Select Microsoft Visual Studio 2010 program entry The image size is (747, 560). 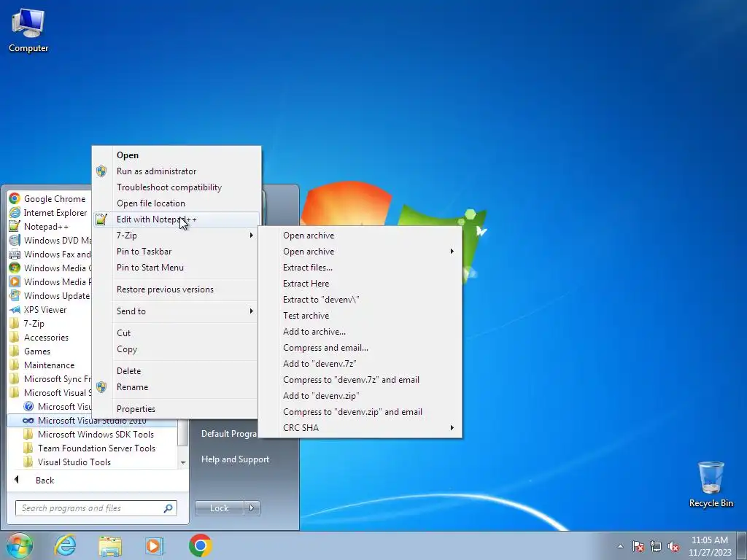click(92, 421)
